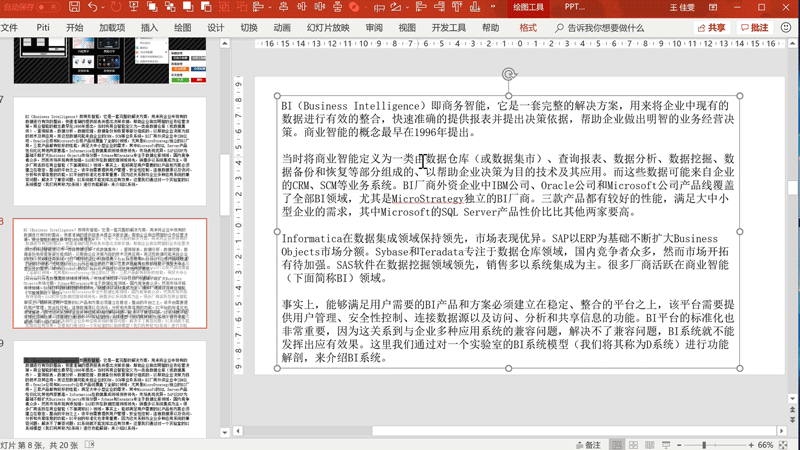Click thumbnail panel scroll down arrow
This screenshot has height=450, width=800.
click(x=225, y=432)
